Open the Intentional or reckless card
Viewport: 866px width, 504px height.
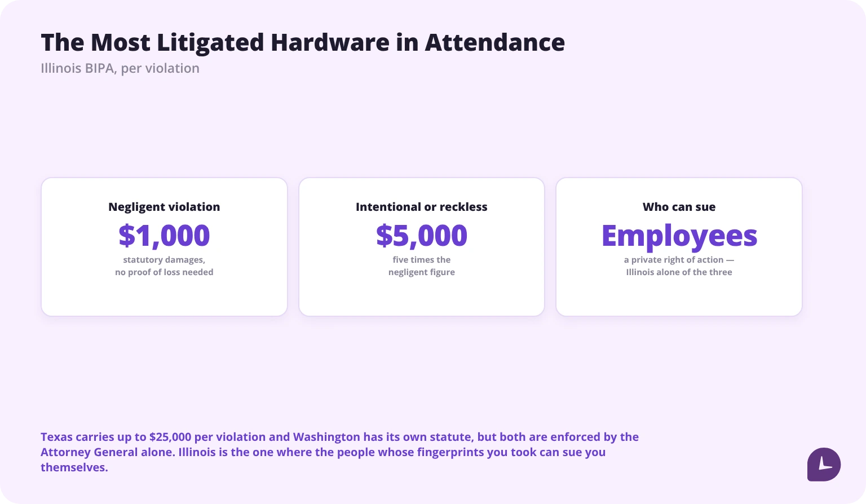point(422,247)
